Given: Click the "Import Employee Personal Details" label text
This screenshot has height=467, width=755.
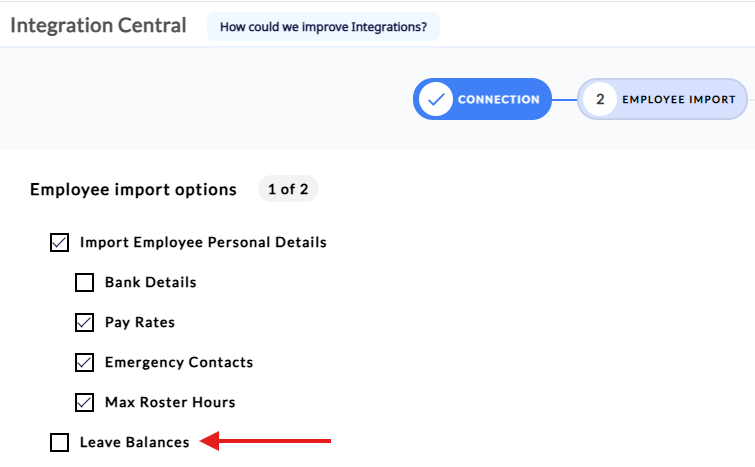Looking at the screenshot, I should [203, 242].
